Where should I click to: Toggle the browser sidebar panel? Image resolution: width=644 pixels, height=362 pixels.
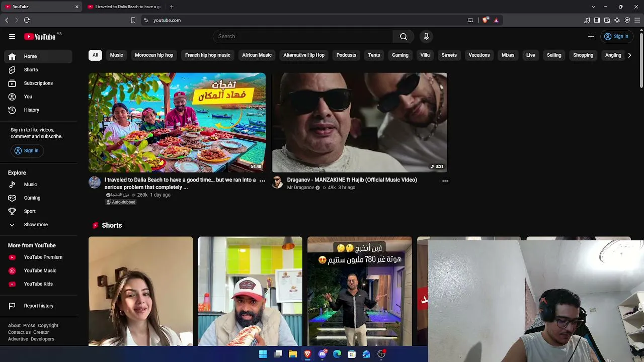tap(597, 20)
